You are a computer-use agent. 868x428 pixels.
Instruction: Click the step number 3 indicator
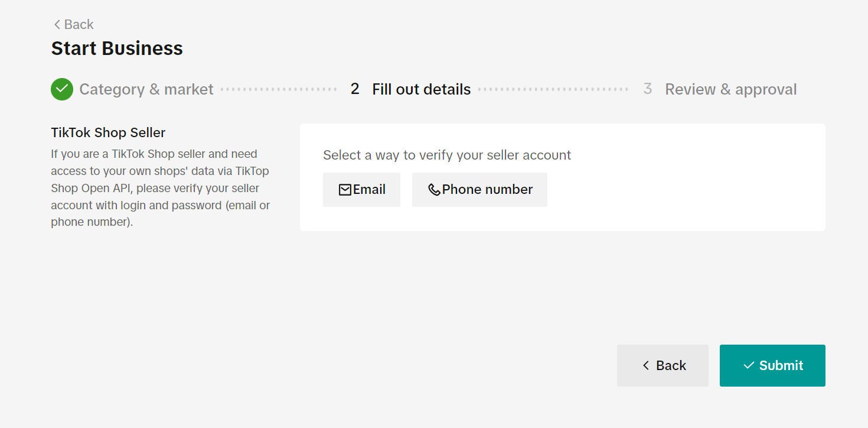[x=648, y=89]
